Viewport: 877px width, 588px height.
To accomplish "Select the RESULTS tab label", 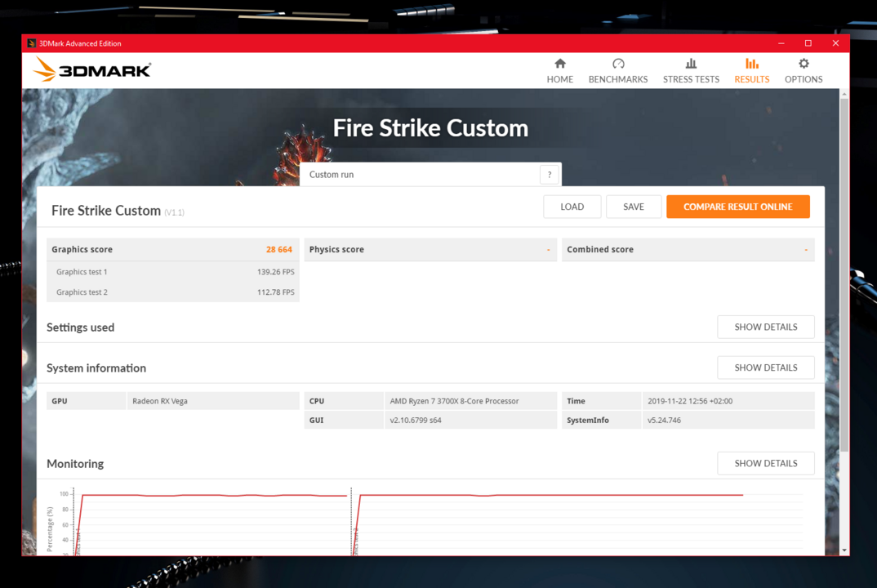I will click(752, 79).
